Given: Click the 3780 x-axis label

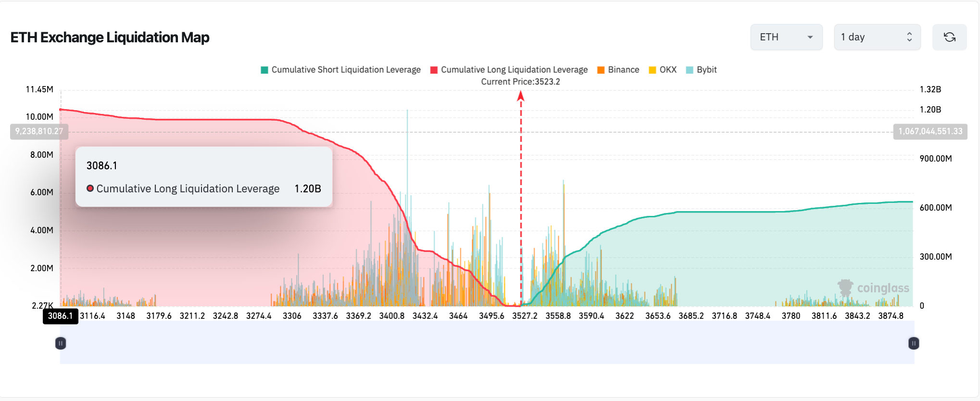Looking at the screenshot, I should tap(791, 316).
